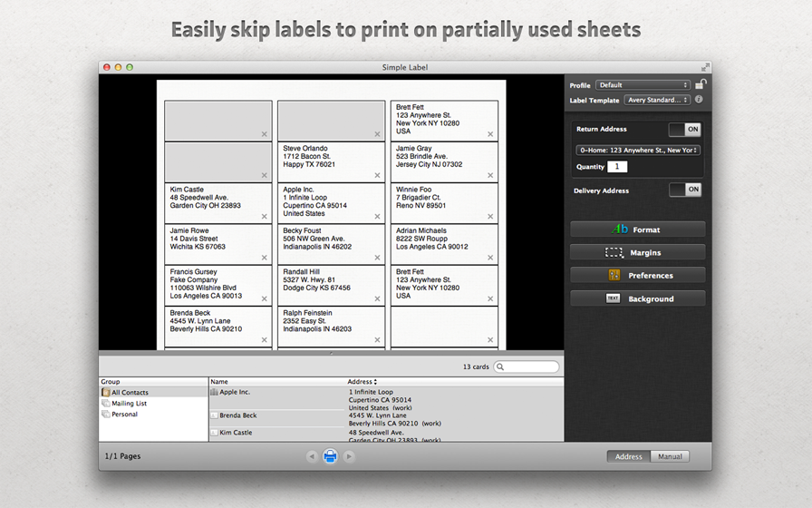812x508 pixels.
Task: Click the profile lock icon
Action: [x=701, y=84]
